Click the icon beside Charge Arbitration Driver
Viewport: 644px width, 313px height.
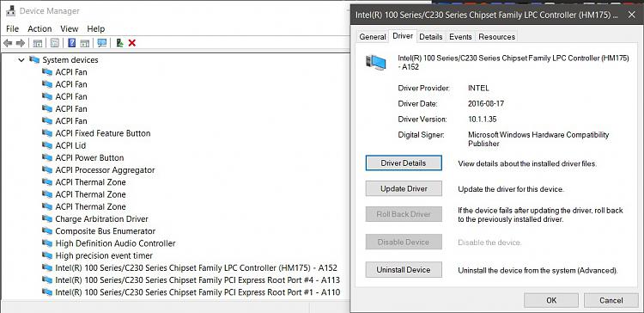click(47, 218)
